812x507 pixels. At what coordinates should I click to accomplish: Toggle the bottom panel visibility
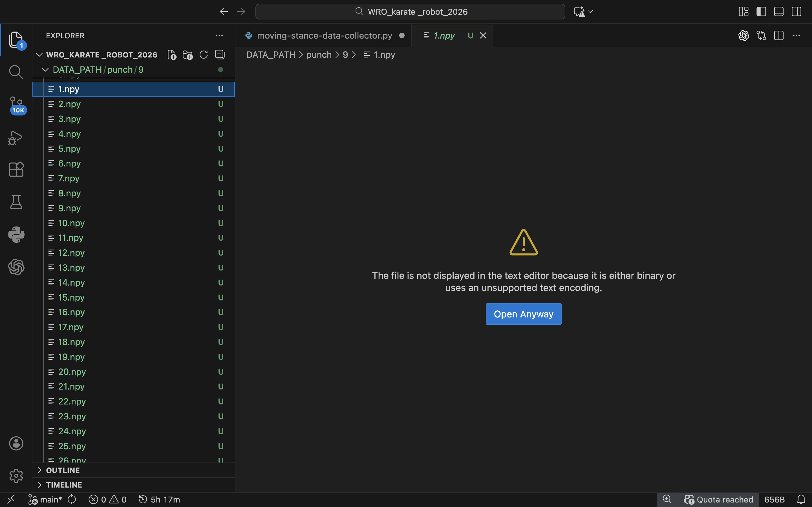pyautogui.click(x=778, y=12)
